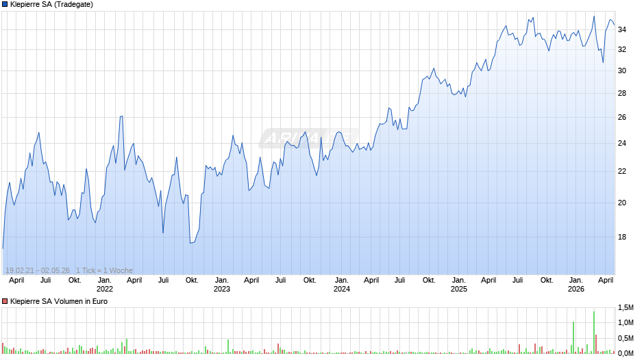The width and height of the screenshot is (644, 360).
Task: Select the 'Jan. 2022' time axis label
Action: point(104,285)
